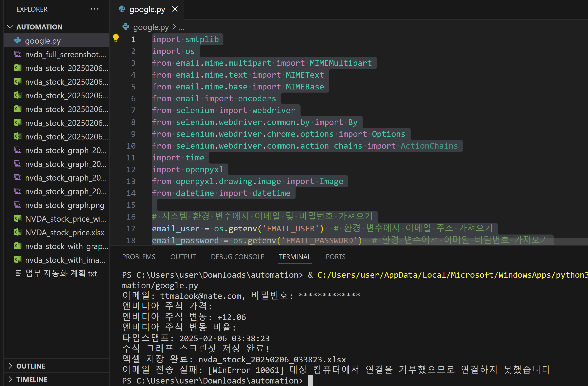Viewport: 588px width, 386px height.
Task: Click the lightbulb code action on line 1
Action: click(116, 38)
